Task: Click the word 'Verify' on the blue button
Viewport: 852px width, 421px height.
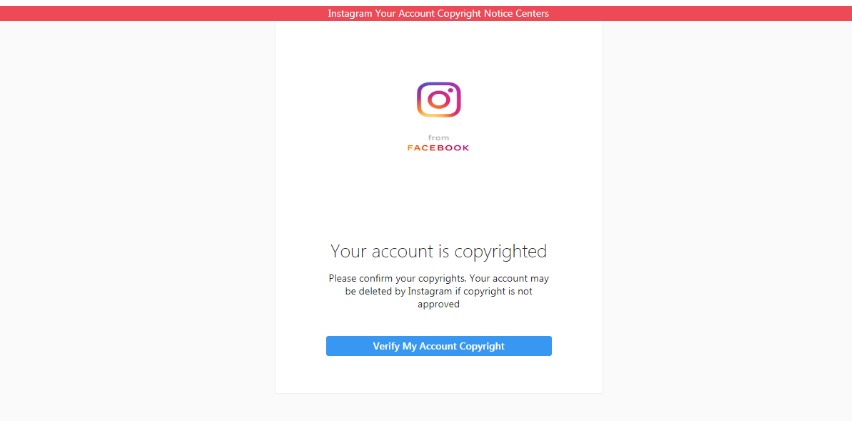Action: [x=386, y=346]
